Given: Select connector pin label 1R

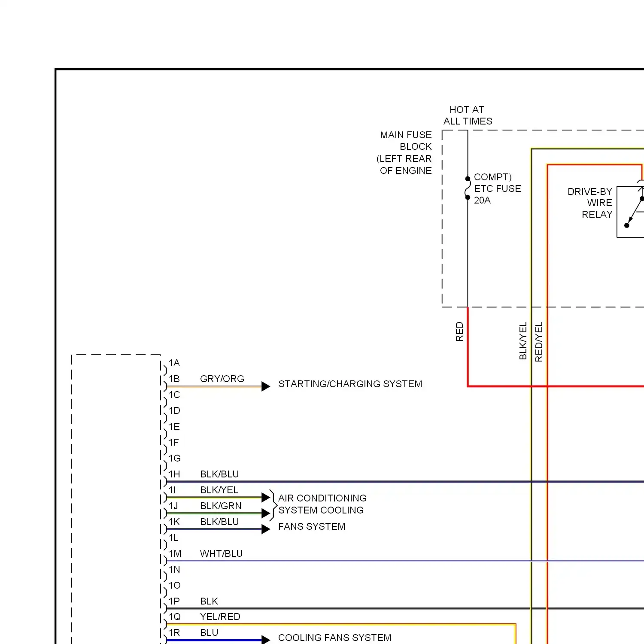Looking at the screenshot, I should click(x=174, y=633).
